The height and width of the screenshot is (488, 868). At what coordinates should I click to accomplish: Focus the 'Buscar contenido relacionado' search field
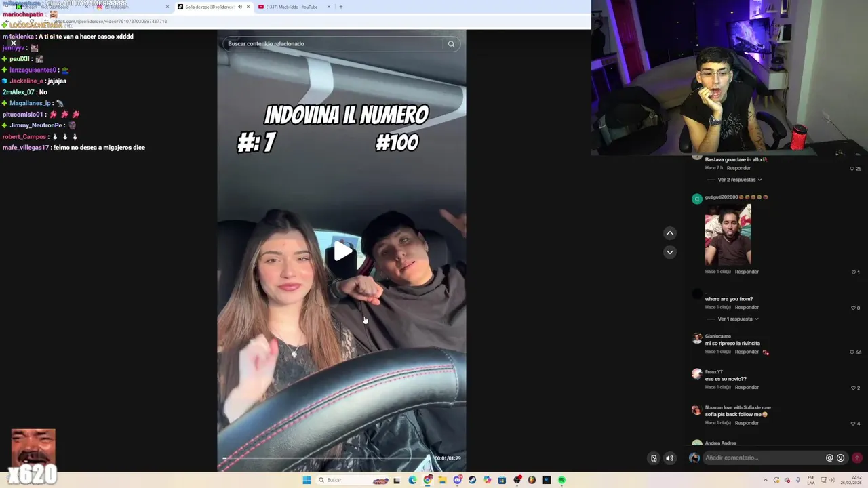(334, 44)
